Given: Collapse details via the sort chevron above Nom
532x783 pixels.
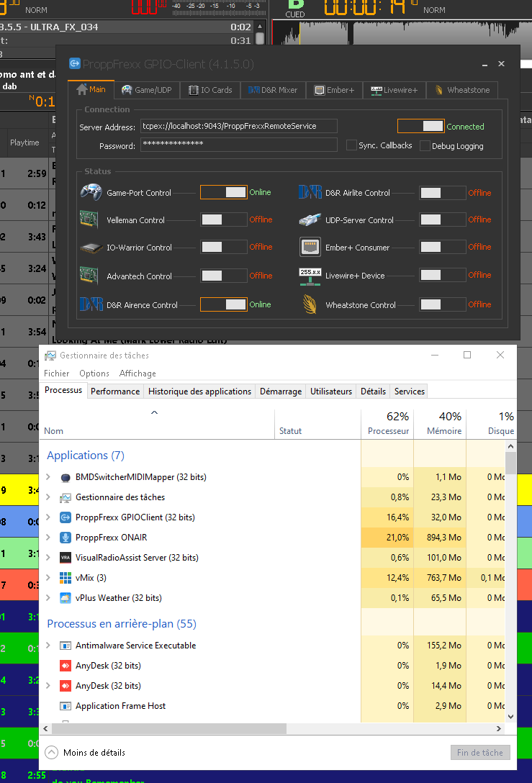Looking at the screenshot, I should pos(154,412).
